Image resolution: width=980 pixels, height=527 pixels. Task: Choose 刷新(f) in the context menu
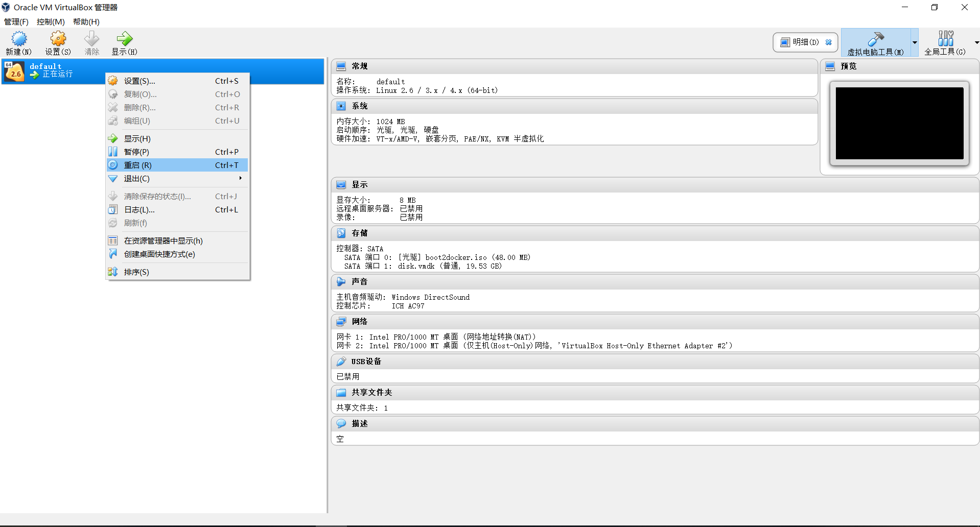[177, 223]
